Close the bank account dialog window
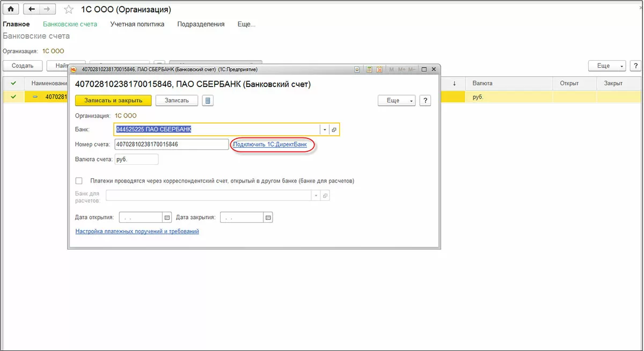Image resolution: width=644 pixels, height=351 pixels. 434,69
